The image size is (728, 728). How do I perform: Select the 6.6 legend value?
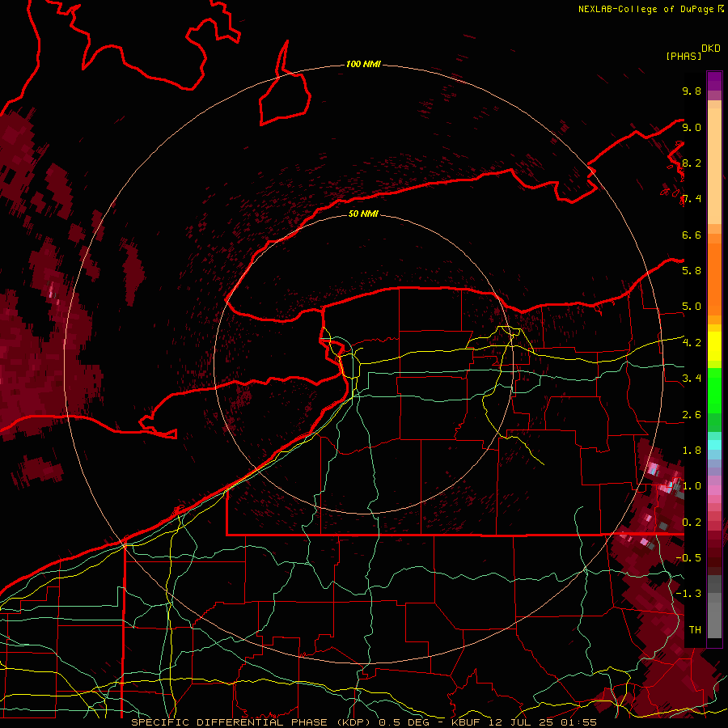(692, 235)
